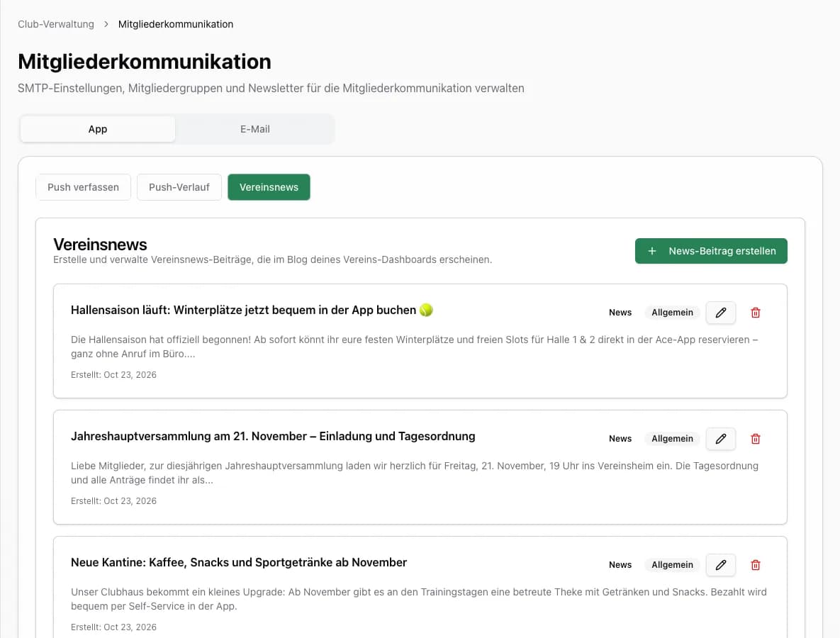
Task: Select the Vereinsnews section tab
Action: [269, 187]
